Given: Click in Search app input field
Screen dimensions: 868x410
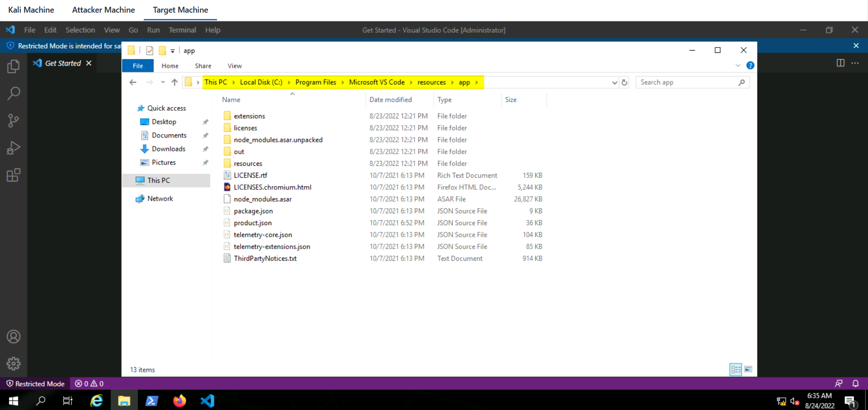Looking at the screenshot, I should [686, 82].
